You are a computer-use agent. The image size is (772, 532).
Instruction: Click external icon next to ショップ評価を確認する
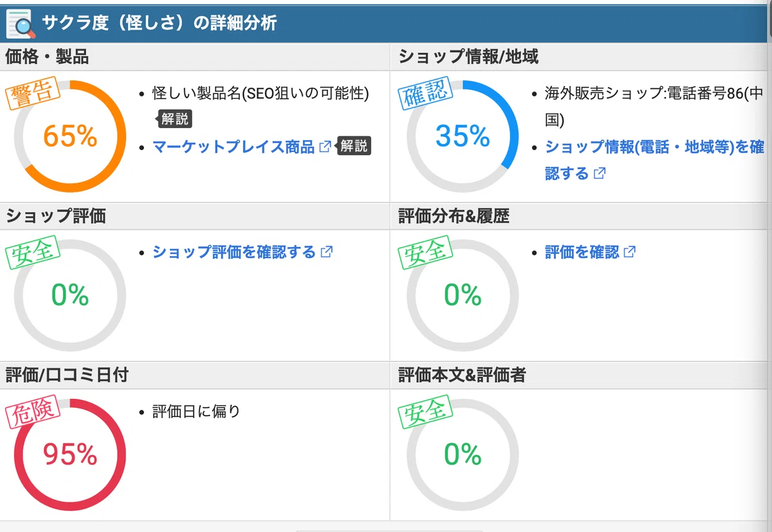click(x=327, y=252)
